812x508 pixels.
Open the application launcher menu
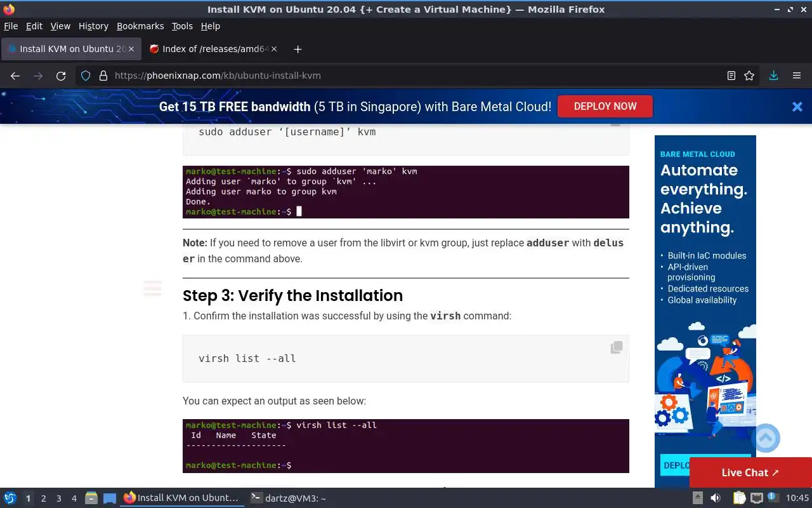point(10,498)
